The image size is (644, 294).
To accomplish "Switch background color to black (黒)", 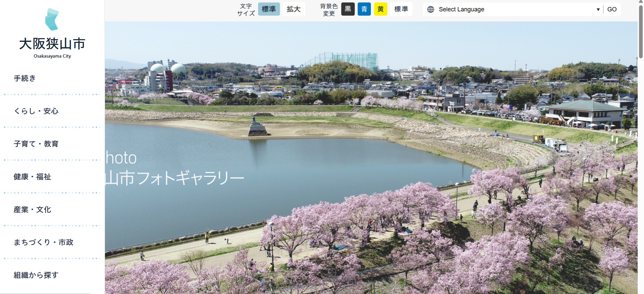I will [348, 9].
